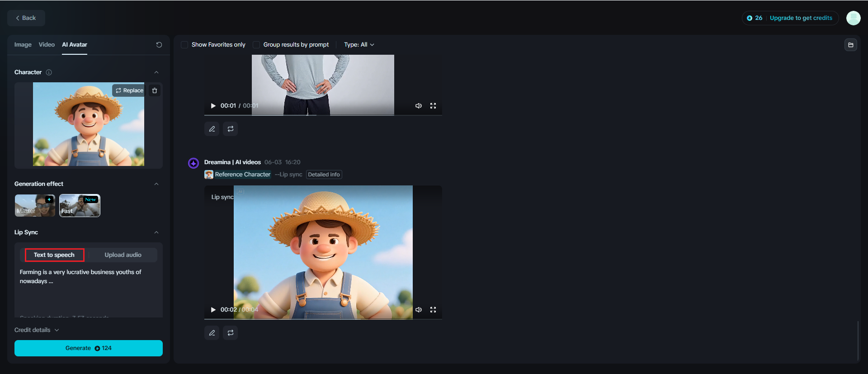Open the Type: All filter dropdown
This screenshot has height=374, width=868.
click(x=359, y=45)
